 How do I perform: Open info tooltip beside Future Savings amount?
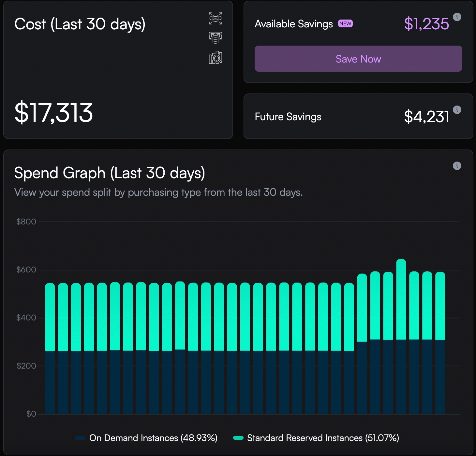(457, 110)
